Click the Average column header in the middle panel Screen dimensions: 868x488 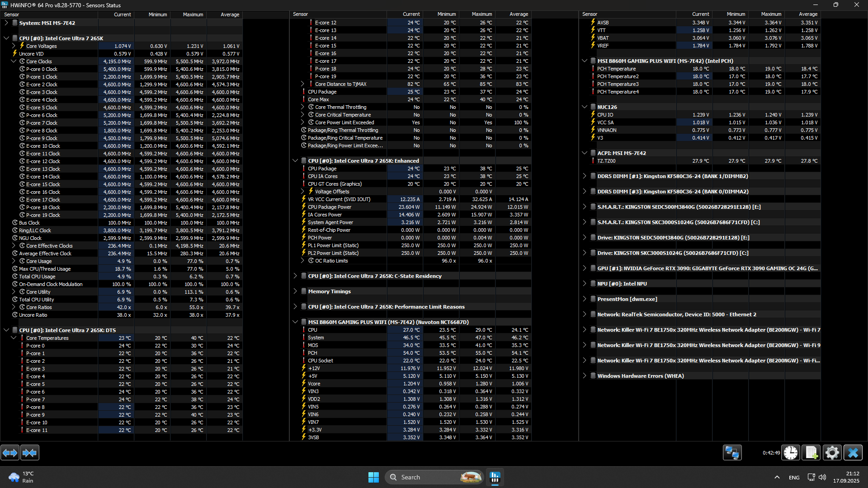click(x=519, y=14)
